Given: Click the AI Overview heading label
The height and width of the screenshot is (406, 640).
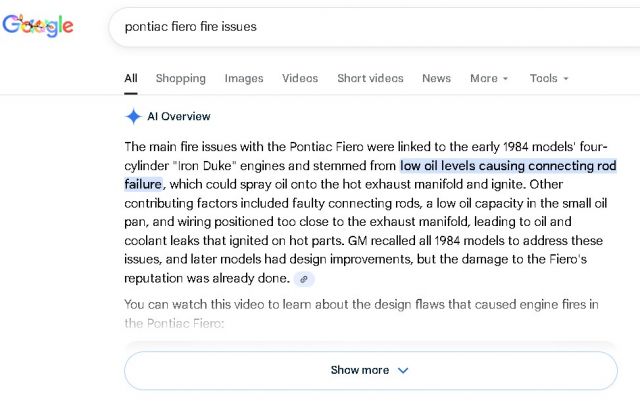Looking at the screenshot, I should [x=179, y=116].
